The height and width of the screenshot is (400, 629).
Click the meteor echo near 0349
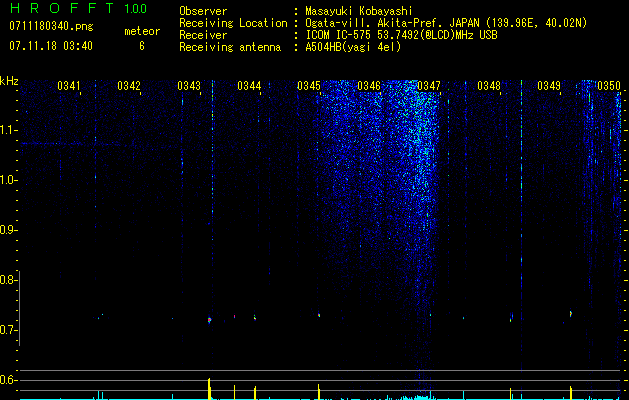click(570, 313)
